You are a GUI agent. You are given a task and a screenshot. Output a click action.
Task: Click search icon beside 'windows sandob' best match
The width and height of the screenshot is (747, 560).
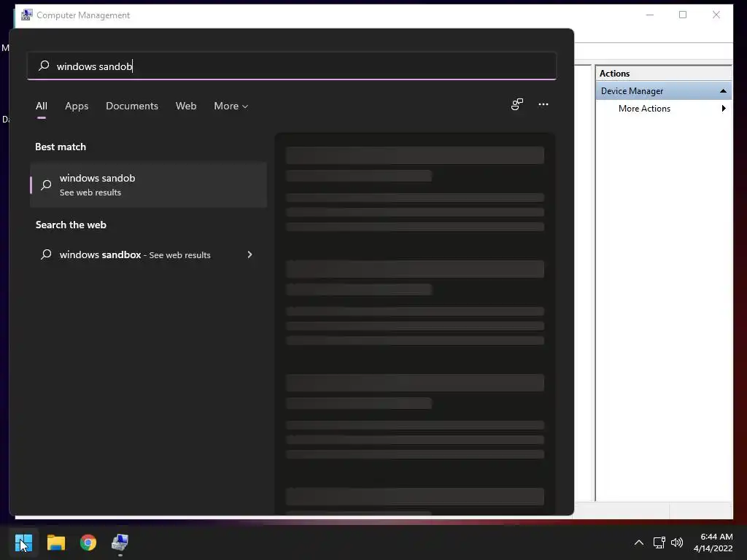(x=46, y=184)
